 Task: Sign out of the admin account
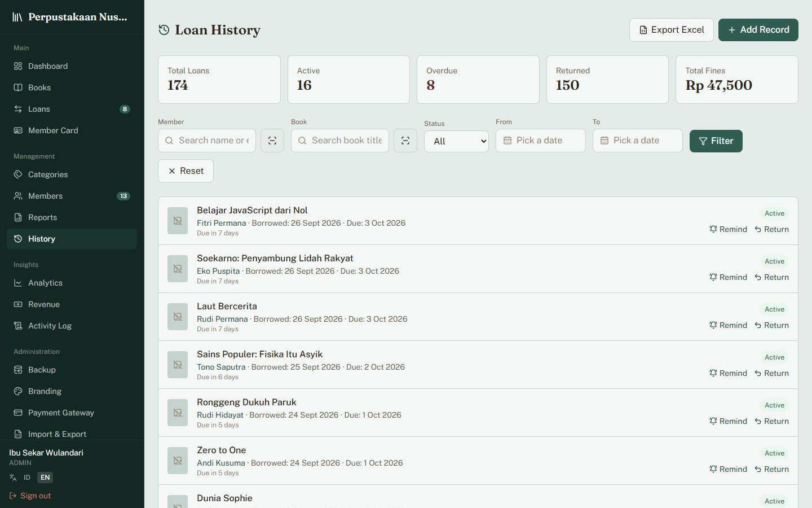30,496
